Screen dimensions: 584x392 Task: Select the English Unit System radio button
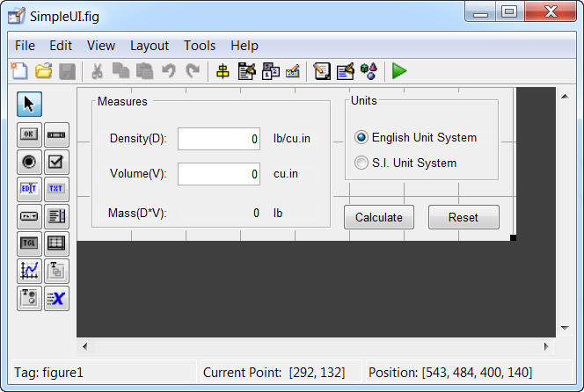click(x=361, y=138)
